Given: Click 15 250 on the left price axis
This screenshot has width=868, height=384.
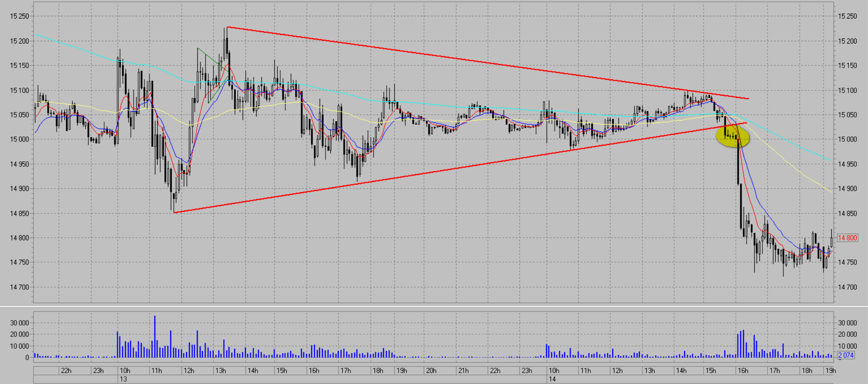Looking at the screenshot, I should point(19,16).
